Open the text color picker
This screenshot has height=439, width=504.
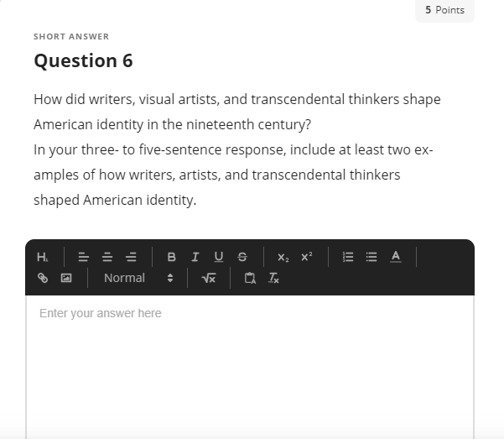[396, 257]
